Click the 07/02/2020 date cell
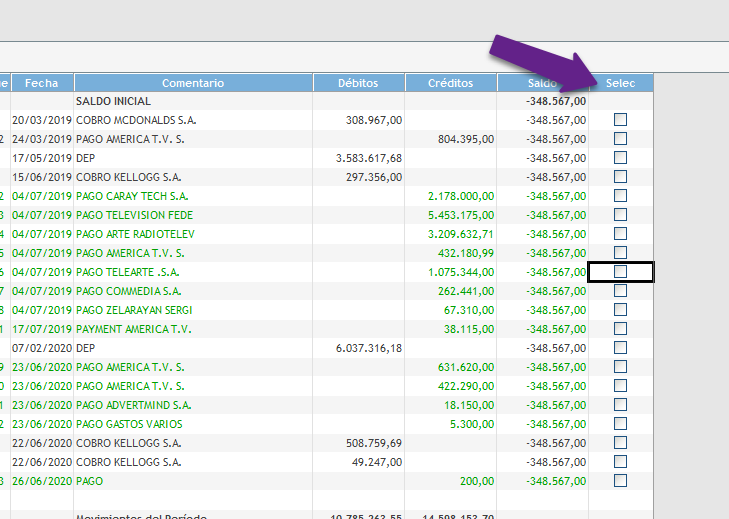 (41, 348)
